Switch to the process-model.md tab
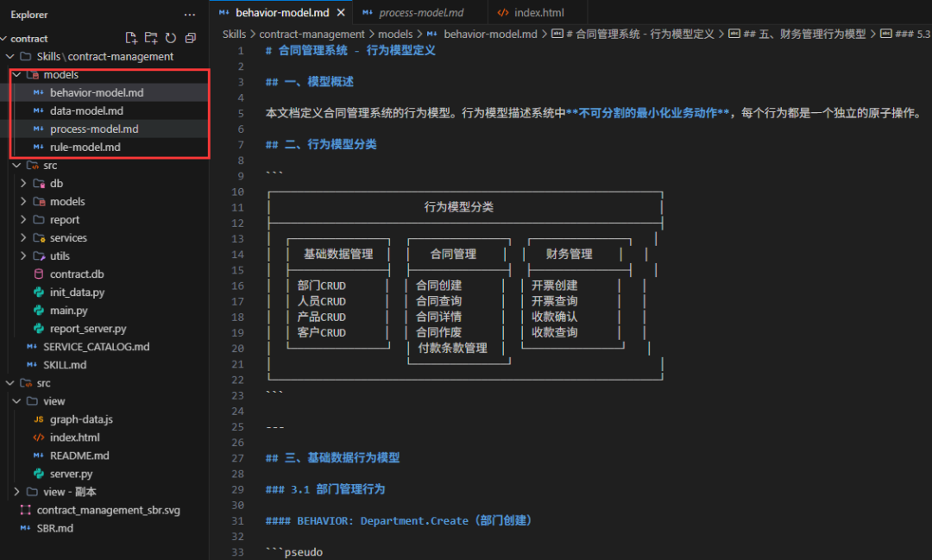This screenshot has height=560, width=932. pyautogui.click(x=421, y=12)
